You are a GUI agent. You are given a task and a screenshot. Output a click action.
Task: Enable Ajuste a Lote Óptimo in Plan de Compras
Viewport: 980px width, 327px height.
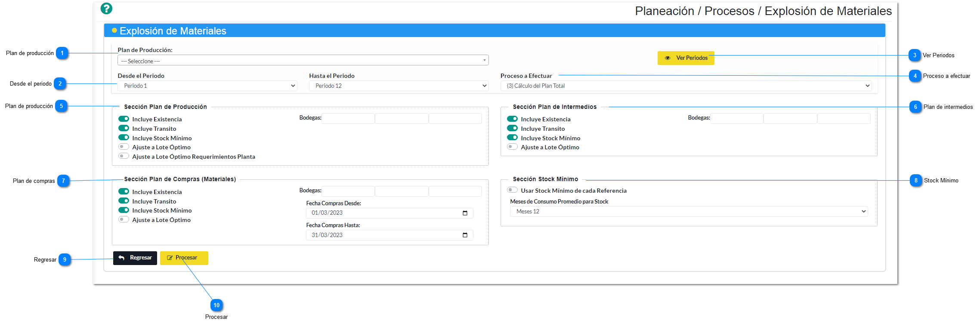click(124, 219)
